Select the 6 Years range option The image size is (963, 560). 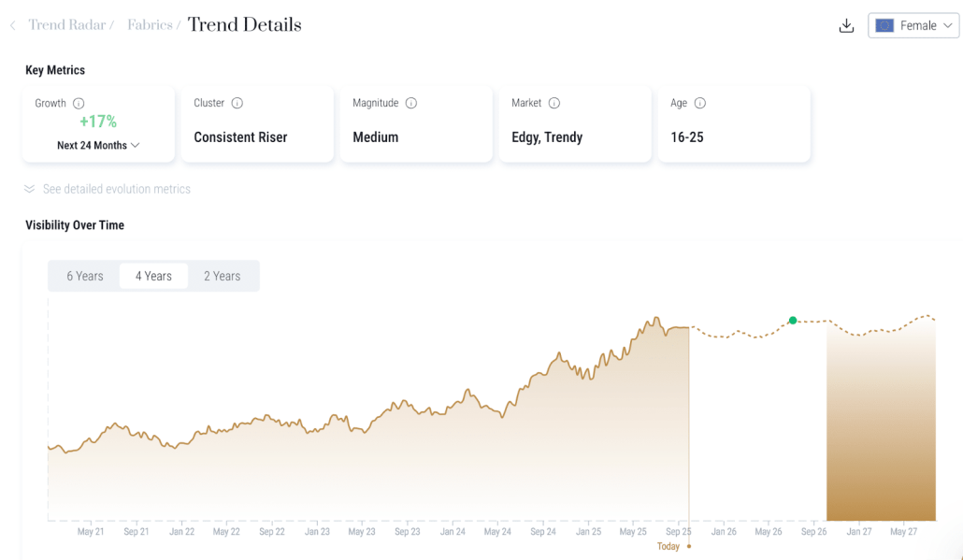pos(85,276)
